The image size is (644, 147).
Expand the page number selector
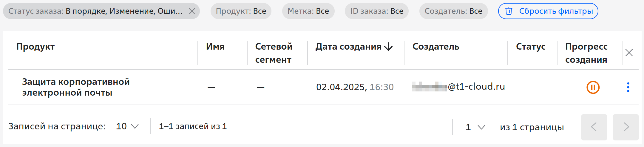pos(475,127)
